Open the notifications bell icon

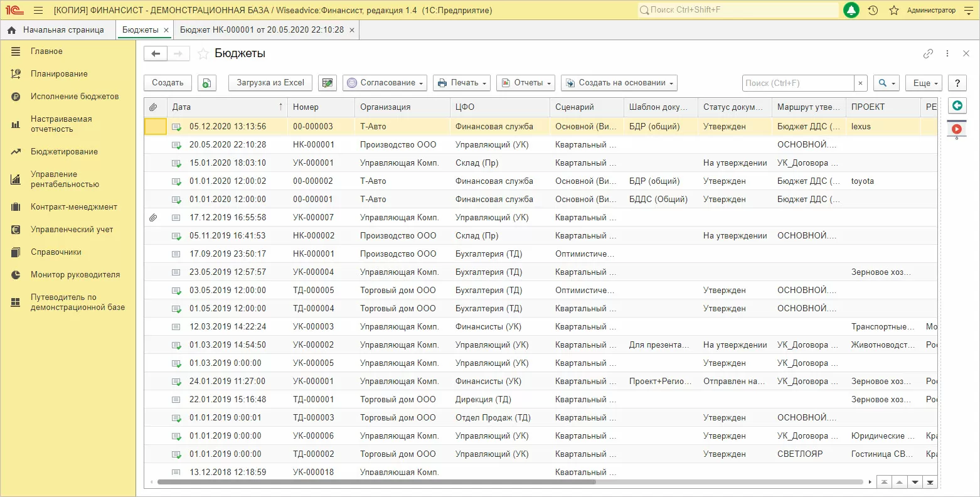(x=851, y=10)
